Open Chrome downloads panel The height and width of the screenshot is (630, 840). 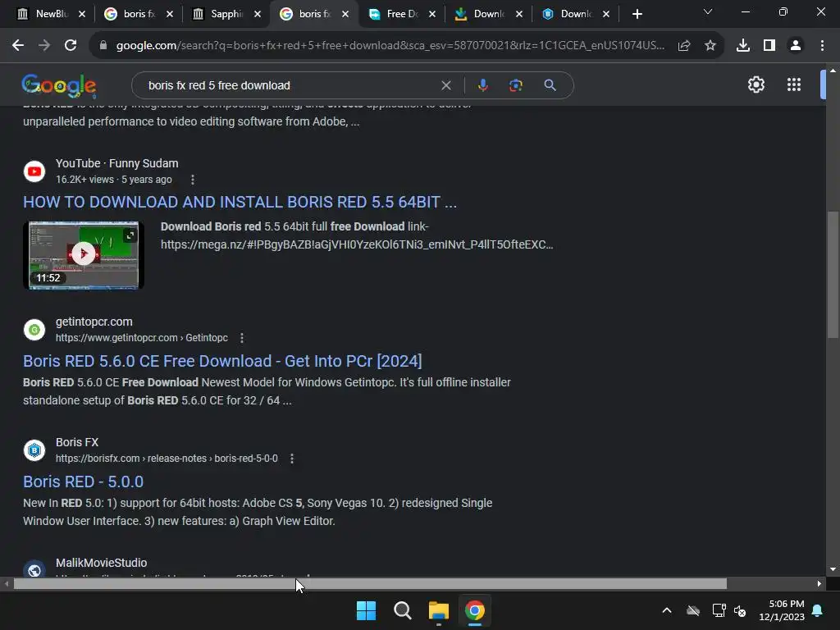point(742,46)
